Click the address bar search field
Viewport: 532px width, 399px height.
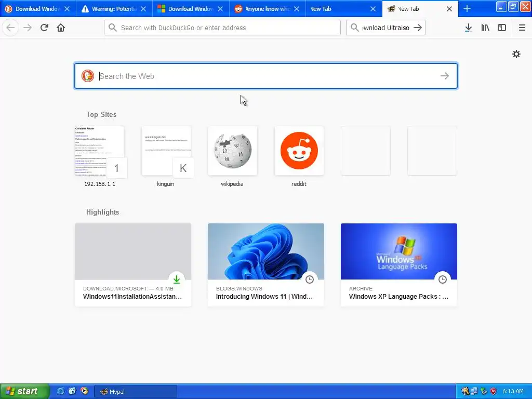click(222, 28)
